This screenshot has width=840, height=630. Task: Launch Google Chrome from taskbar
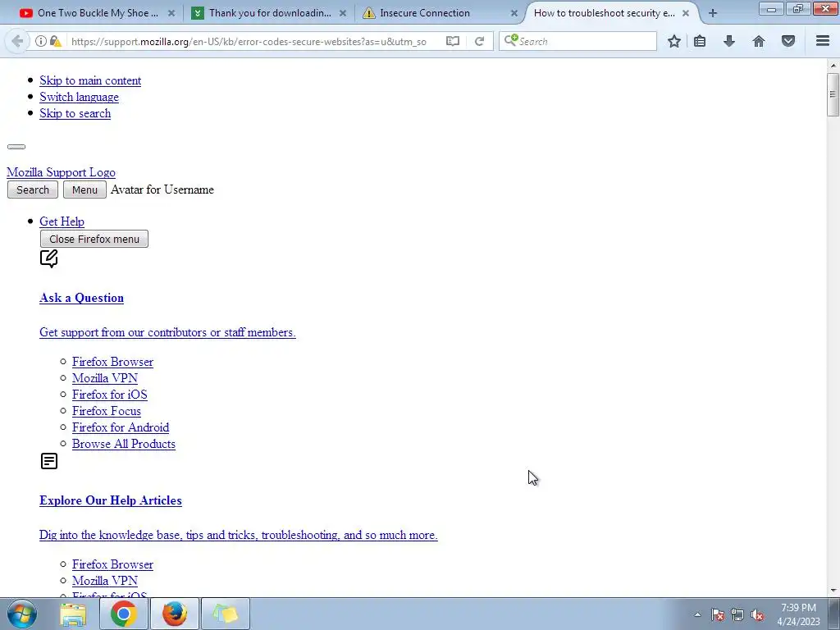coord(124,614)
